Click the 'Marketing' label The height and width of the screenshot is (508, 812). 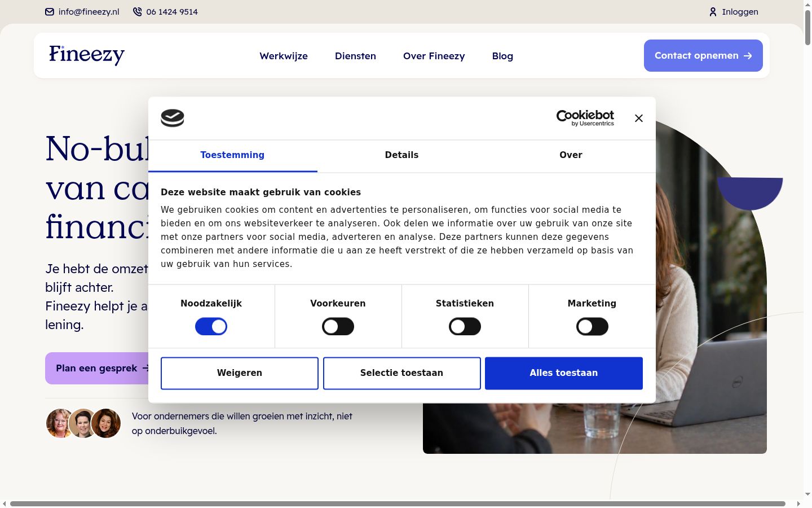592,303
